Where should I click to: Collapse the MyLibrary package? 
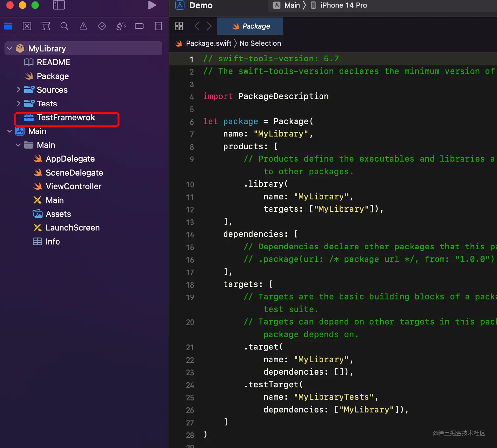(x=10, y=49)
